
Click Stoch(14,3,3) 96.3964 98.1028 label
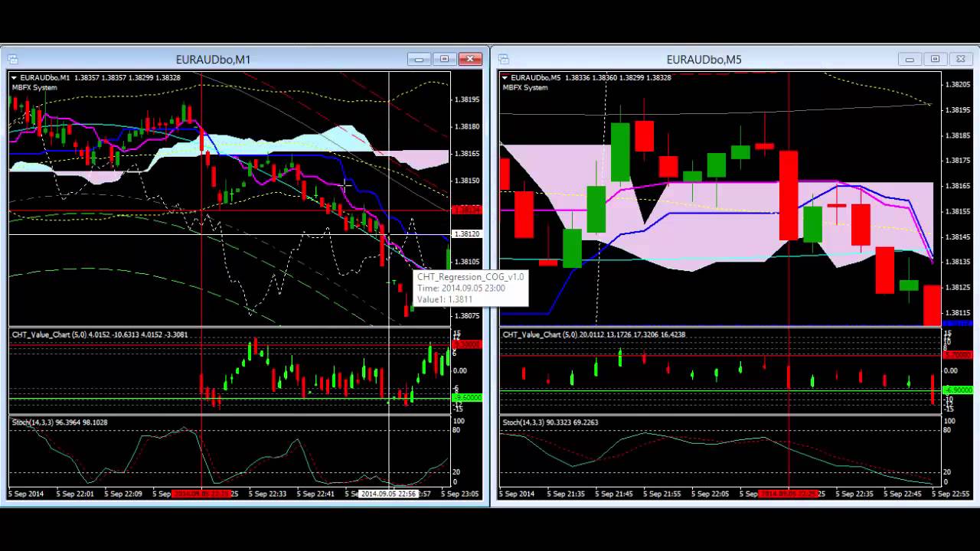(x=59, y=422)
